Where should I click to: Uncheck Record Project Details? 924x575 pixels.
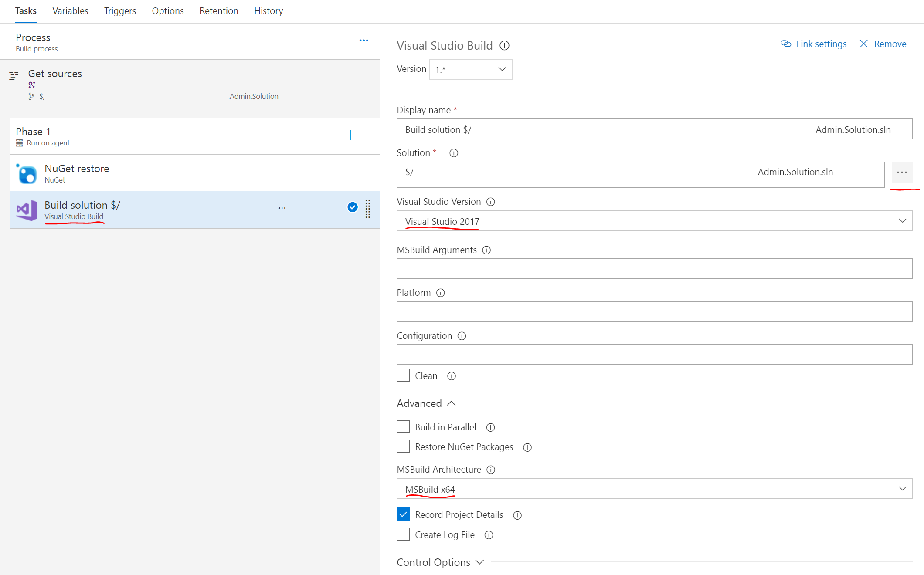pos(403,514)
